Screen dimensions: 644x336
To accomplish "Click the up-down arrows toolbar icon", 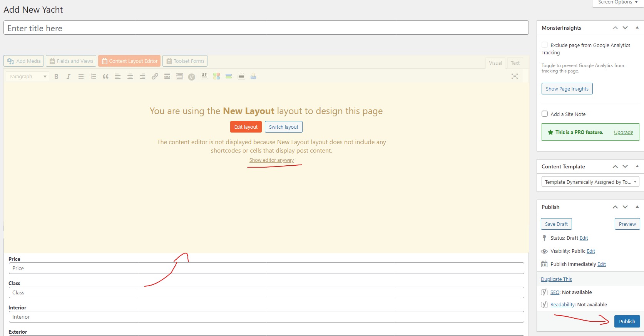I will click(204, 76).
